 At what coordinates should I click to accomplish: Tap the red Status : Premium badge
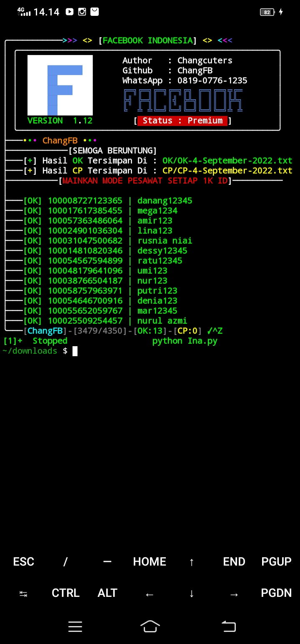[x=182, y=121]
